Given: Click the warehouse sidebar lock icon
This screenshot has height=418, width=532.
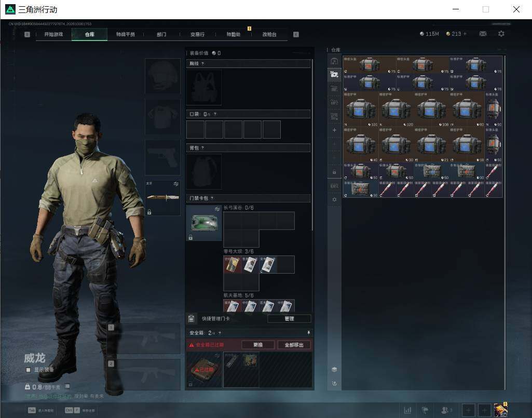Looking at the screenshot, I should click(334, 172).
